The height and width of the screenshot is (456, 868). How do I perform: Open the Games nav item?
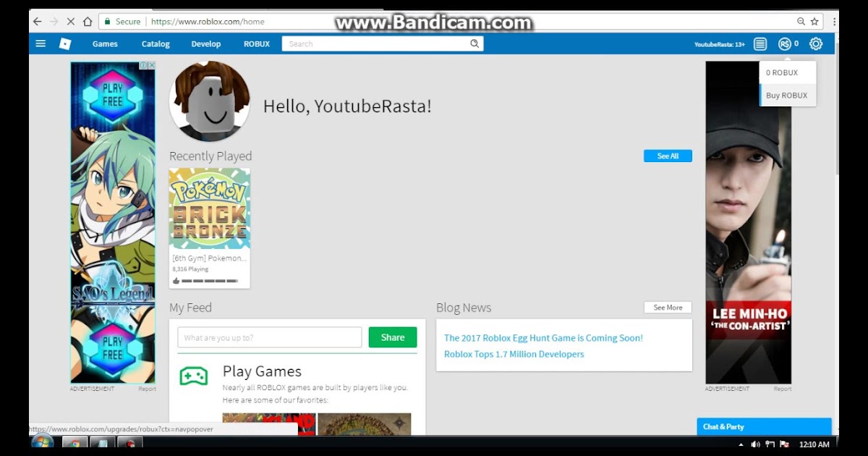tap(105, 44)
